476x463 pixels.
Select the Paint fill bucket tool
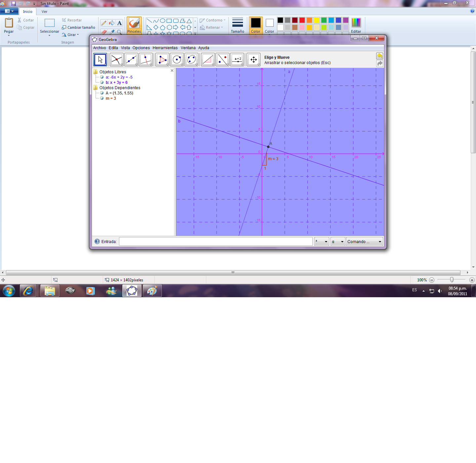112,23
